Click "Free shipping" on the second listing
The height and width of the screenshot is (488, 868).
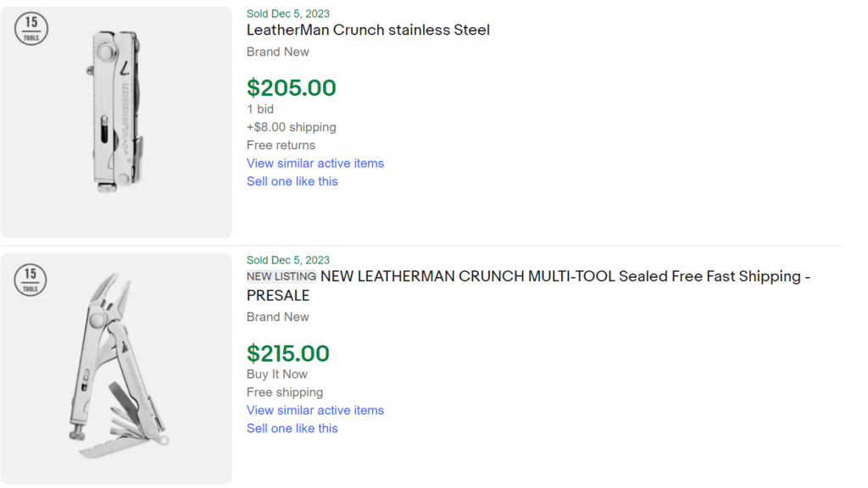284,392
